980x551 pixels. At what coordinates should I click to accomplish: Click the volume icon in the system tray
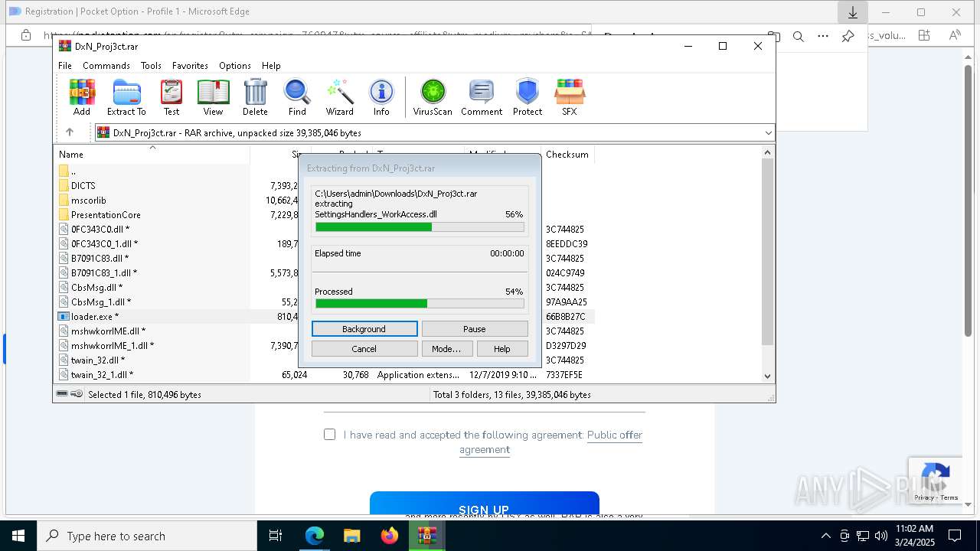[x=880, y=536]
